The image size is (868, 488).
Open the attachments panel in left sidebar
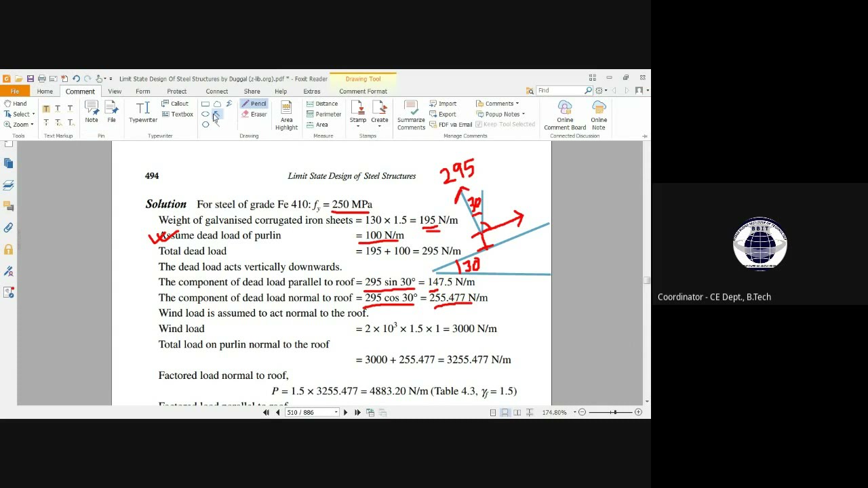click(x=8, y=228)
